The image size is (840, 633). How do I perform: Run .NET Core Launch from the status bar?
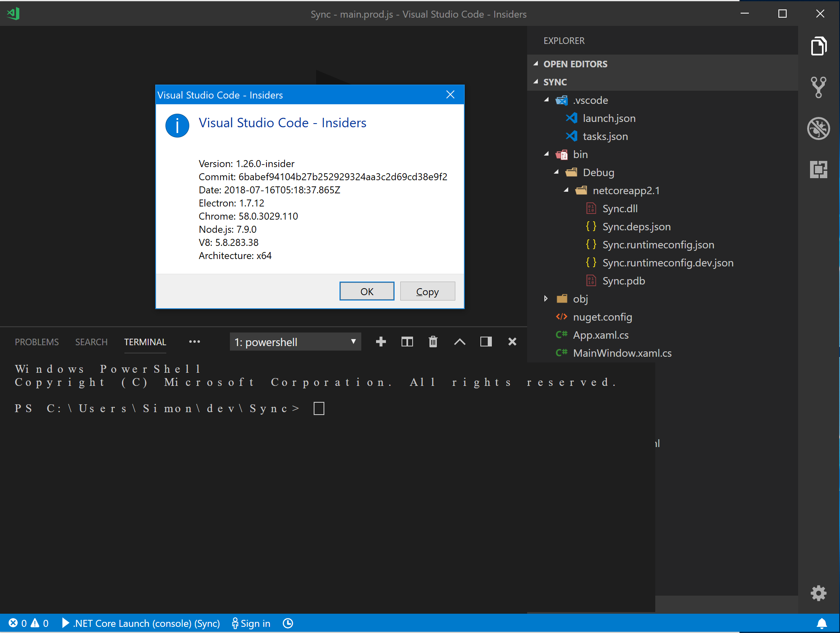142,623
